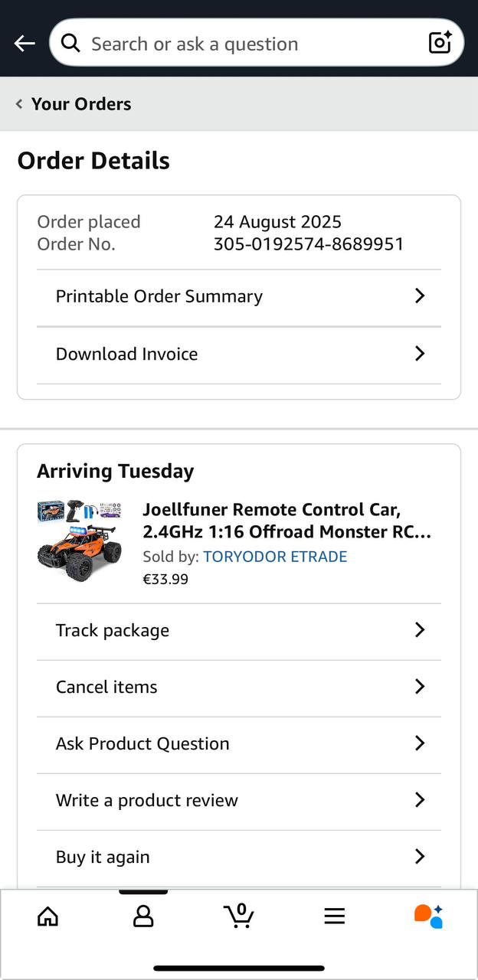Go to Home tab icon
Viewport: 478px width, 980px height.
[47, 916]
